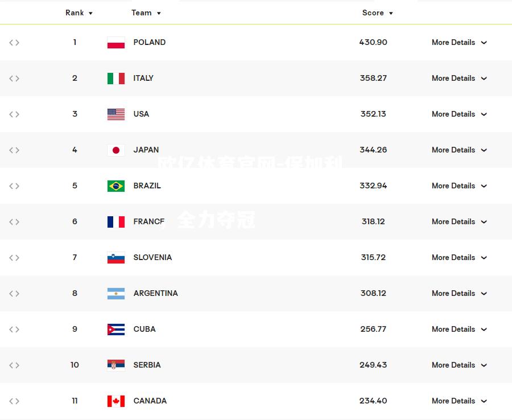Click the rank change arrows beside Serbia
Screen dimensions: 512x420
[14, 365]
